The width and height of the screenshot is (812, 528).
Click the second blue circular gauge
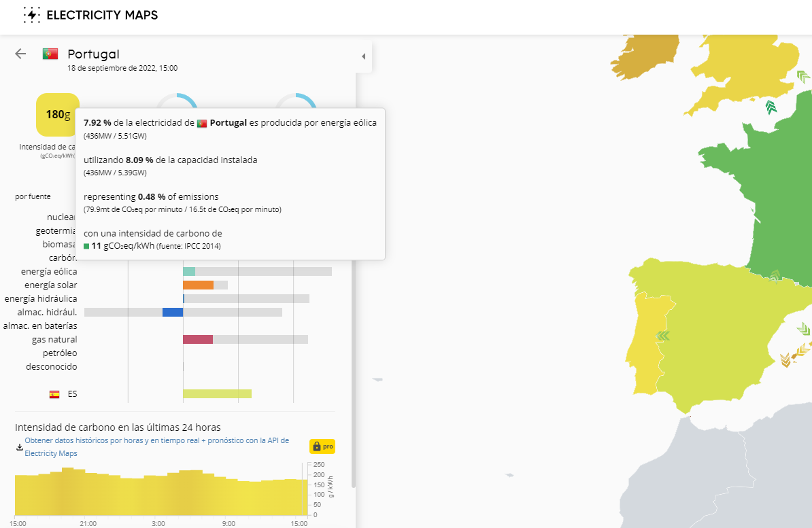[295, 101]
